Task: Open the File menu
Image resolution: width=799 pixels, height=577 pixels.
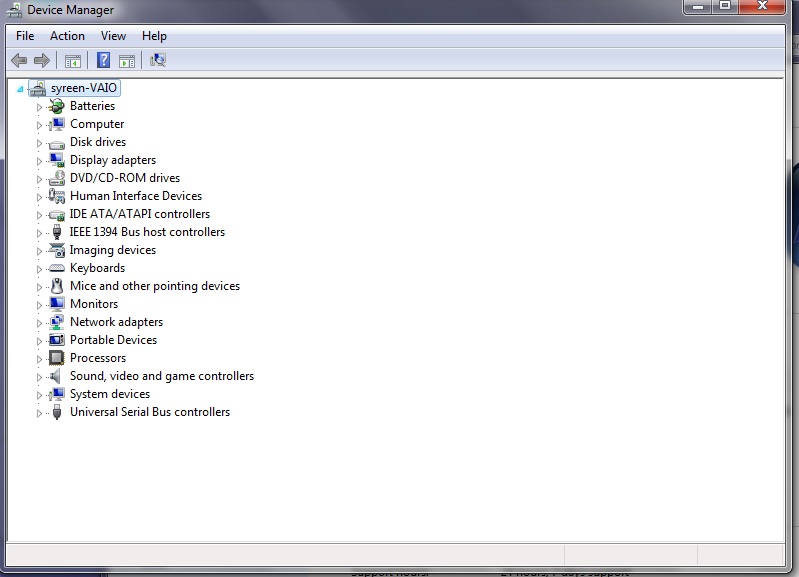Action: 25,36
